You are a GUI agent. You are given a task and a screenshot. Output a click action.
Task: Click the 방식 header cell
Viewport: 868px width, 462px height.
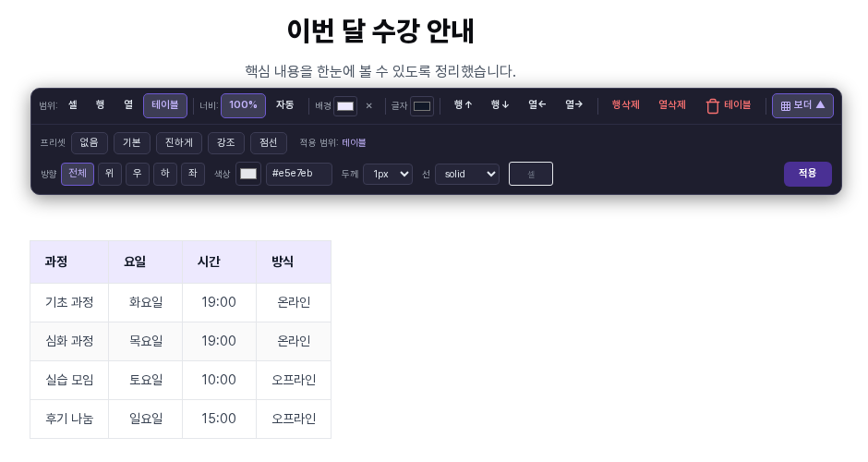click(x=294, y=262)
